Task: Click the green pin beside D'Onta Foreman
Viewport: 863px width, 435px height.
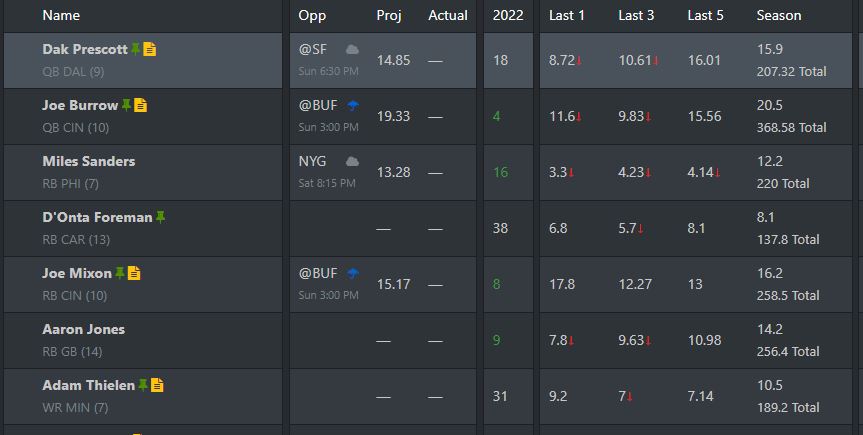Action: point(160,217)
